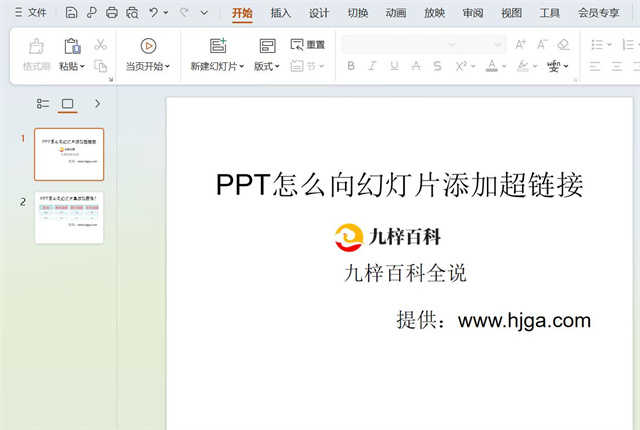Collapse the slide panel chevron
The height and width of the screenshot is (430, 640).
97,104
